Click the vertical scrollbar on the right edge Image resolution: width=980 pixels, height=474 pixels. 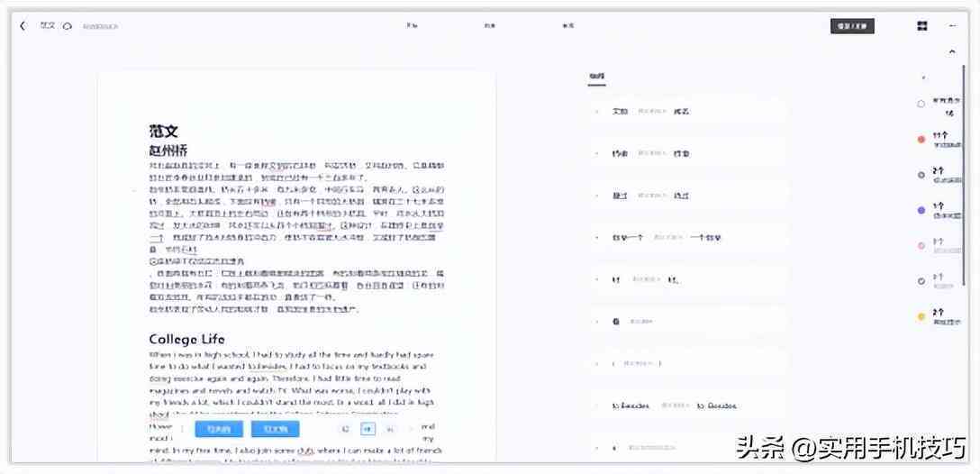965,175
